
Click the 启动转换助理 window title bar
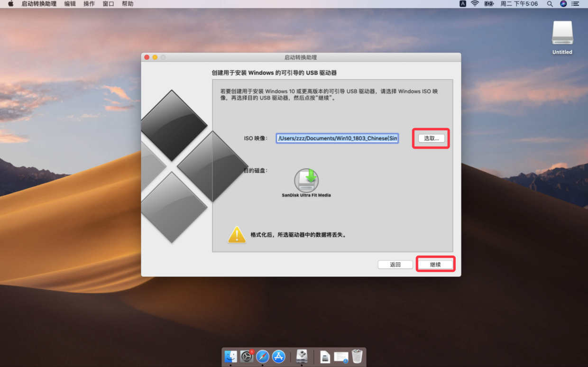click(x=301, y=57)
